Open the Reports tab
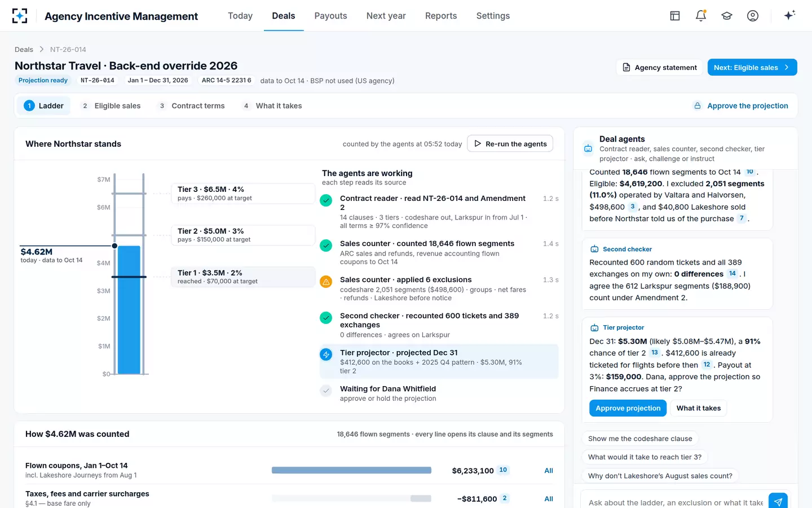The width and height of the screenshot is (812, 508). [x=441, y=16]
